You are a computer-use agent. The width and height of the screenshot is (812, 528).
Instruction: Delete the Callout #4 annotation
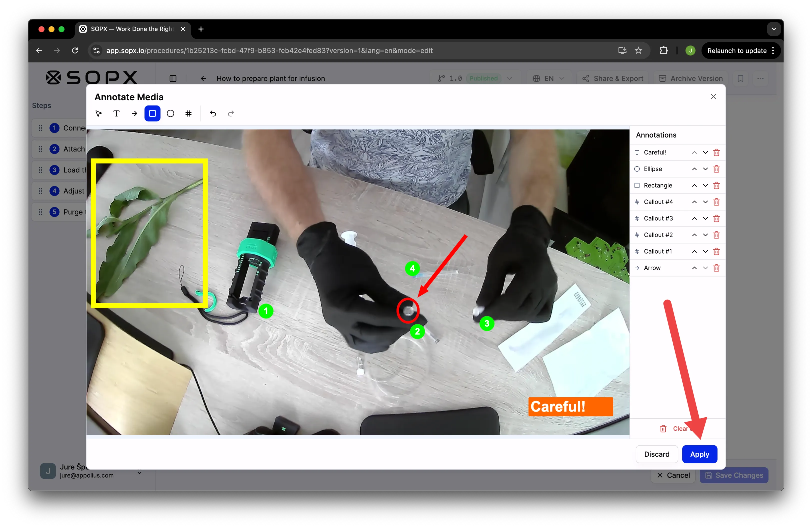716,202
